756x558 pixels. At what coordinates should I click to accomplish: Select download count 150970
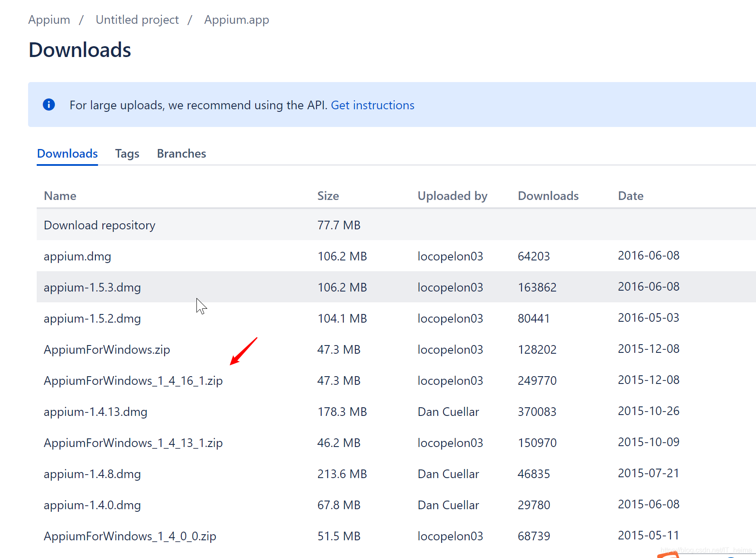pyautogui.click(x=537, y=443)
